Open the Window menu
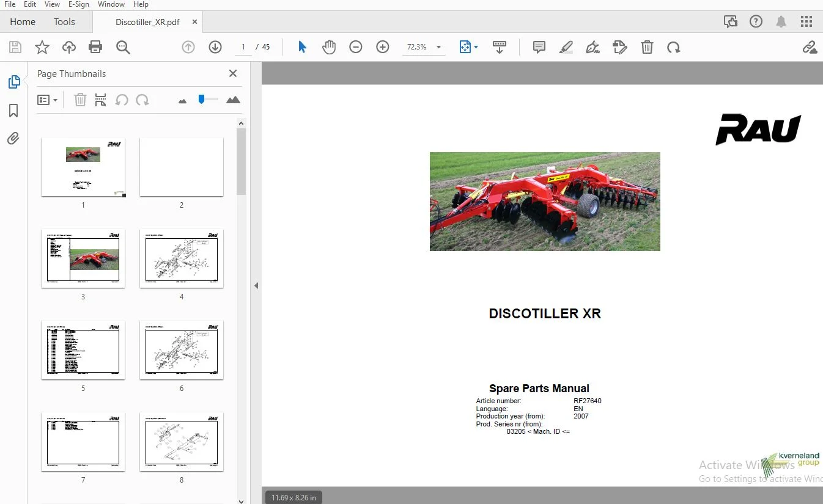The width and height of the screenshot is (823, 504). tap(111, 4)
